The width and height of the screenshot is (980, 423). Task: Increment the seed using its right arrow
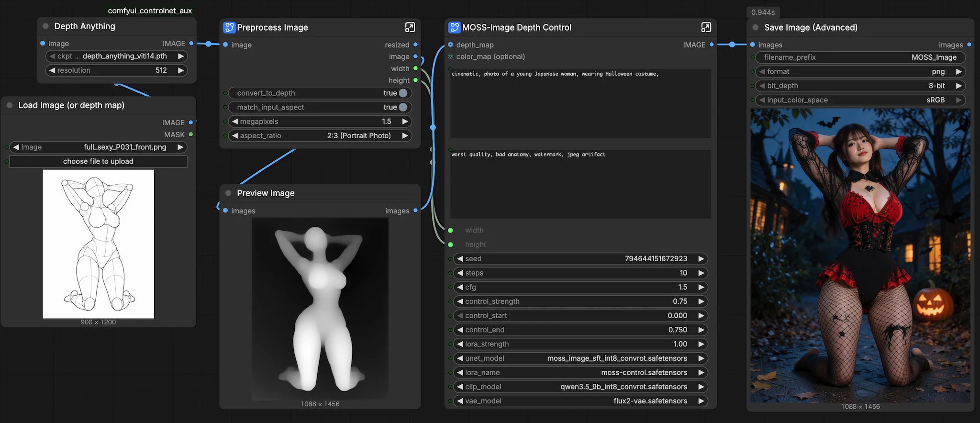[x=701, y=259]
